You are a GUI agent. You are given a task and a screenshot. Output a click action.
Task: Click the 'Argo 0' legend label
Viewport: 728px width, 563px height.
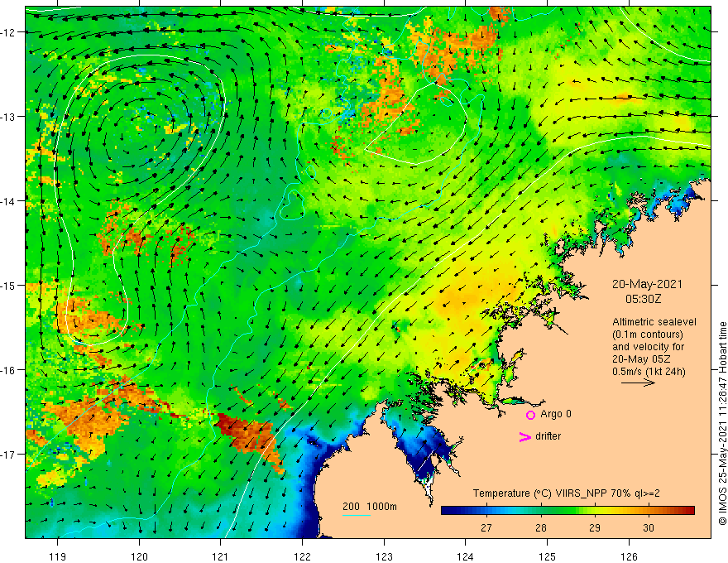coord(556,414)
